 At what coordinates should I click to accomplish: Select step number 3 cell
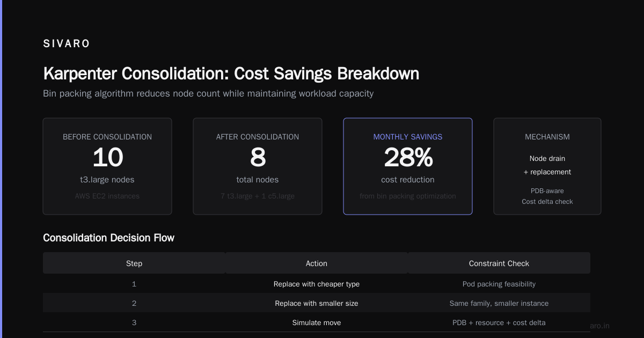(x=134, y=322)
